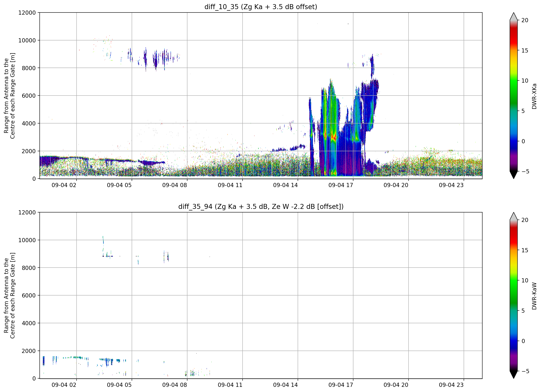The width and height of the screenshot is (541, 392).
Task: Click the top plot's 09-04 05 x-axis label
Action: (x=119, y=185)
